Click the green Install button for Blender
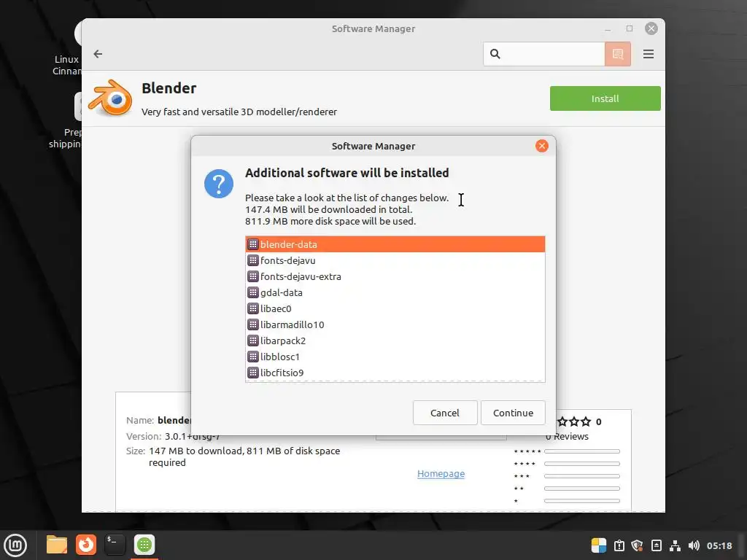747x560 pixels. click(x=605, y=98)
